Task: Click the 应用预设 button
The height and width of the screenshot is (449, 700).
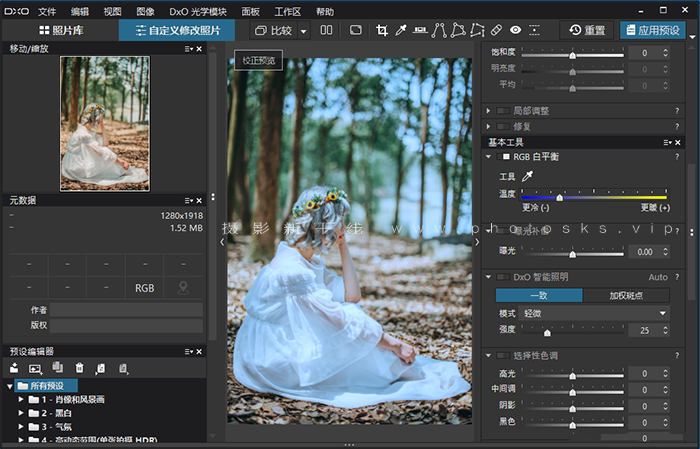Action: pos(653,30)
